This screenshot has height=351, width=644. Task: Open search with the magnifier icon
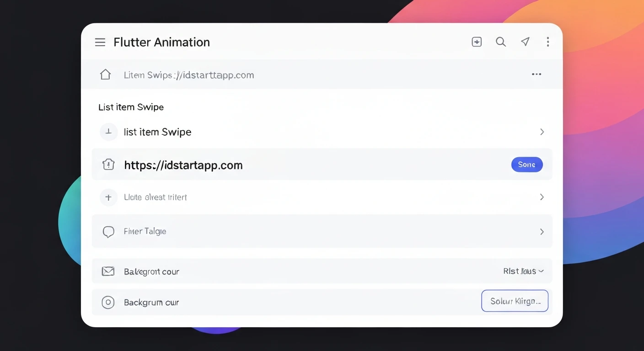coord(501,42)
